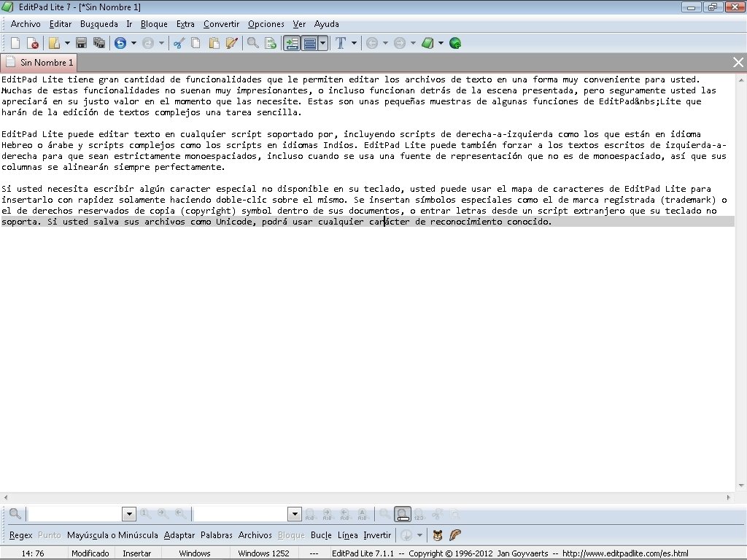This screenshot has height=560, width=747.
Task: Toggle the Regex search option
Action: tap(21, 535)
